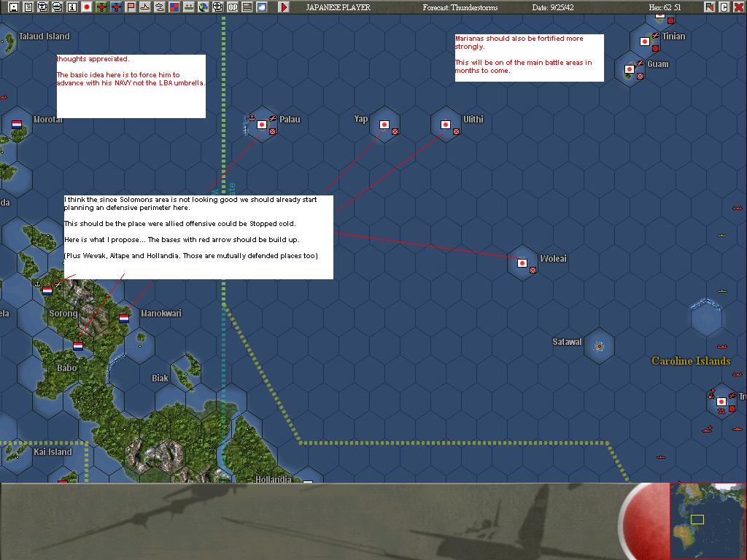Click the 'JAPANESE PLAYER' header text
Image resolution: width=747 pixels, height=560 pixels.
pyautogui.click(x=338, y=7)
